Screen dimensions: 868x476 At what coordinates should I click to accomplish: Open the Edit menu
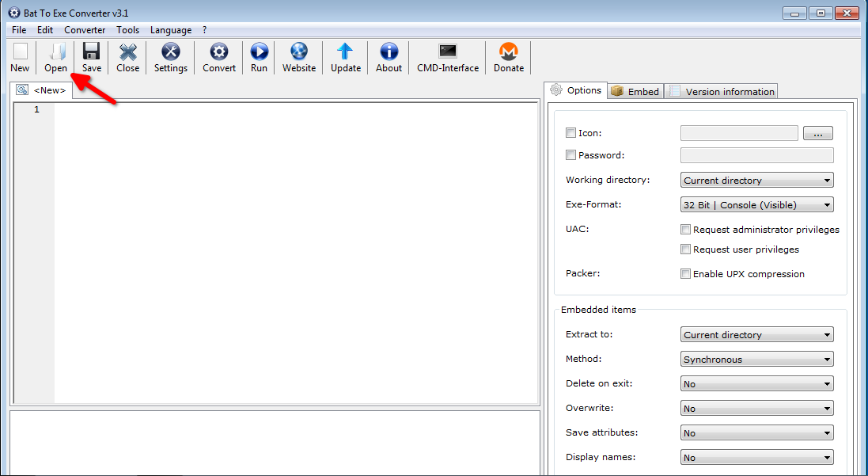pyautogui.click(x=45, y=30)
